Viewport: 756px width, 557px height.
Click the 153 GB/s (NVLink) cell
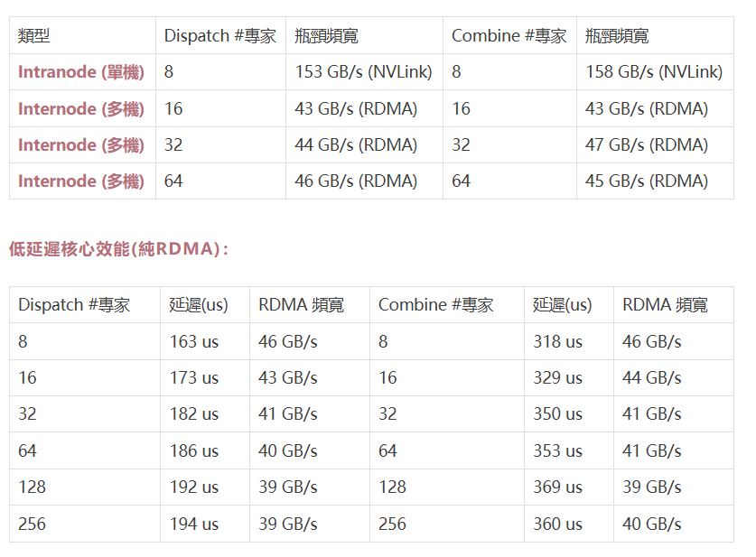363,72
